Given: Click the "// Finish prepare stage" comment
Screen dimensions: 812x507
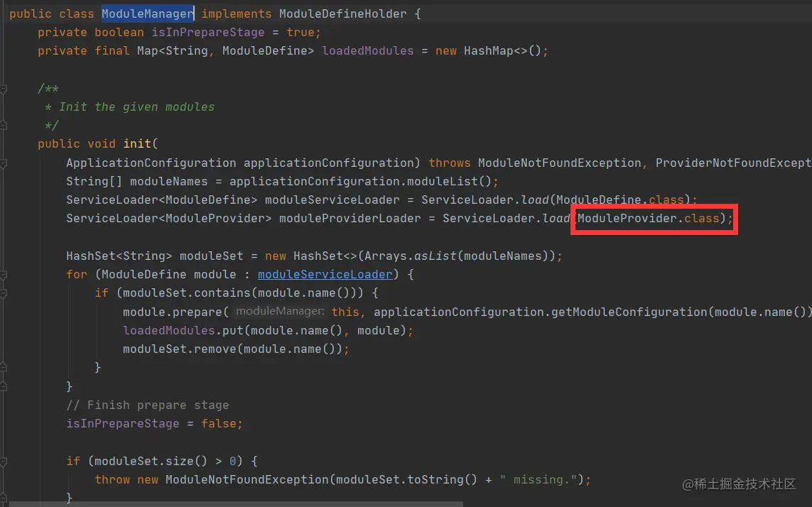Looking at the screenshot, I should point(148,405).
